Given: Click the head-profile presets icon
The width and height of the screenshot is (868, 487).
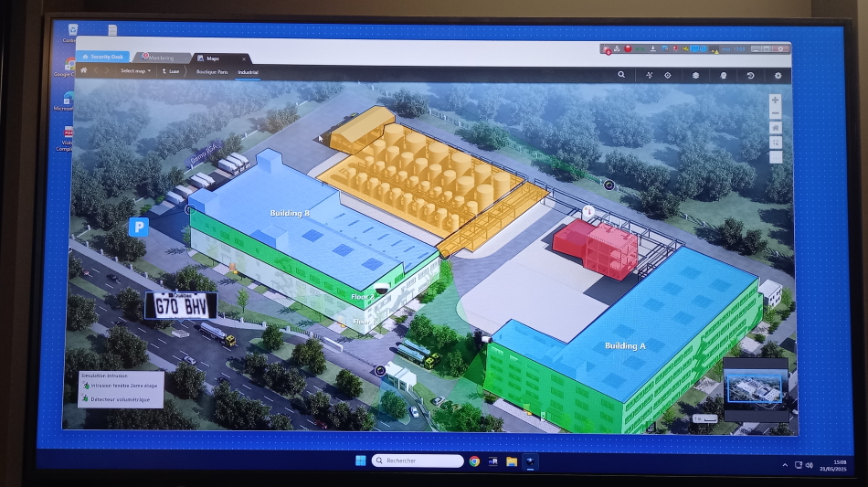Looking at the screenshot, I should pos(724,75).
